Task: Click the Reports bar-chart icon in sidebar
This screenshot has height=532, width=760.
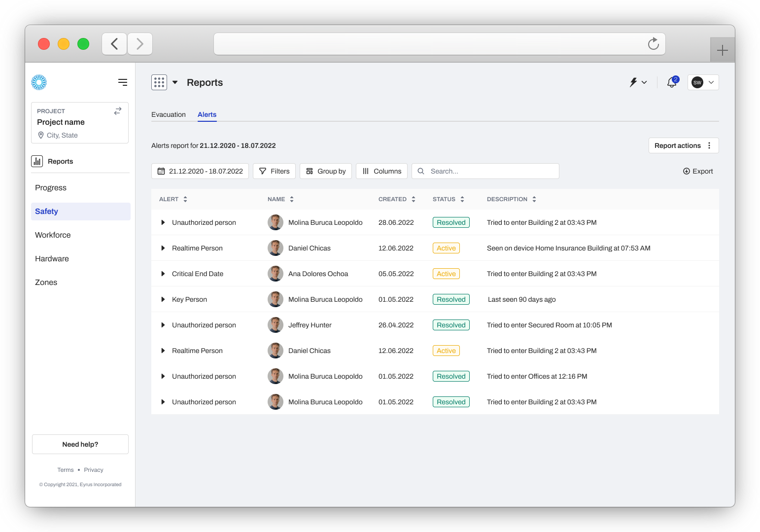Action: pyautogui.click(x=37, y=161)
